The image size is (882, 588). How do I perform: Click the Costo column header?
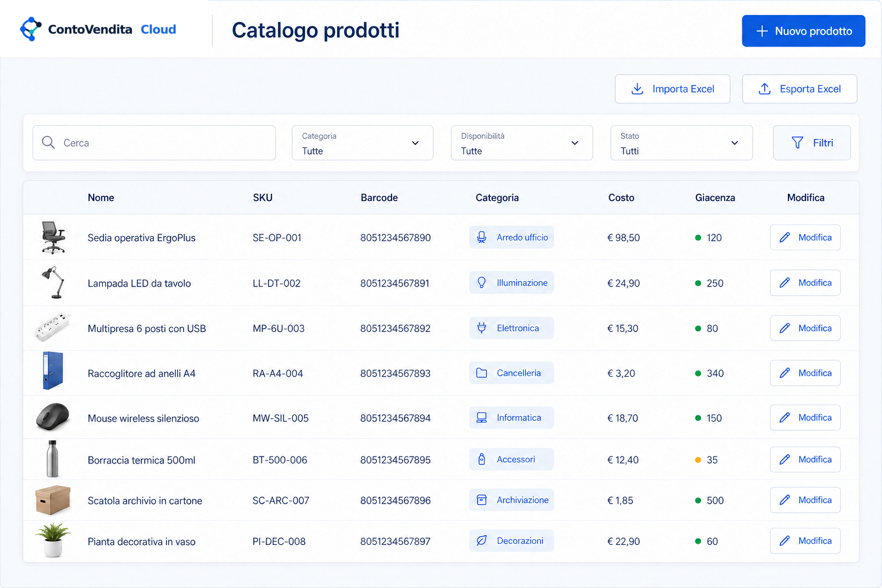click(x=621, y=198)
